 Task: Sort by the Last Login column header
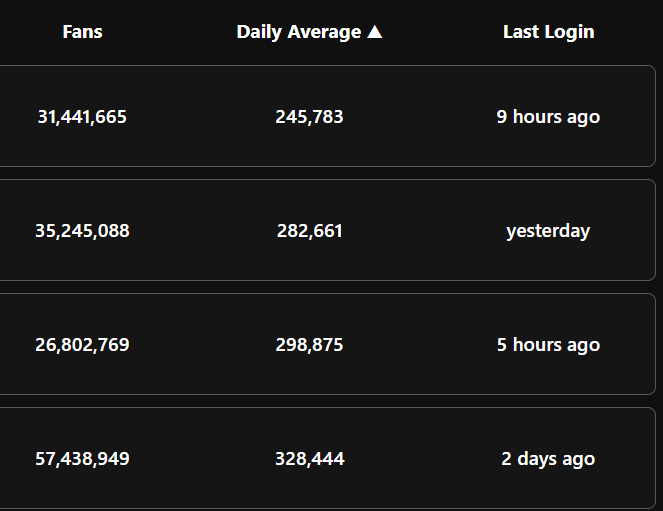[x=548, y=32]
